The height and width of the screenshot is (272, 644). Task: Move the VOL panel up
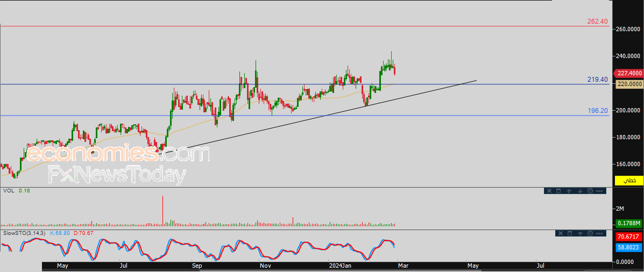click(x=569, y=191)
